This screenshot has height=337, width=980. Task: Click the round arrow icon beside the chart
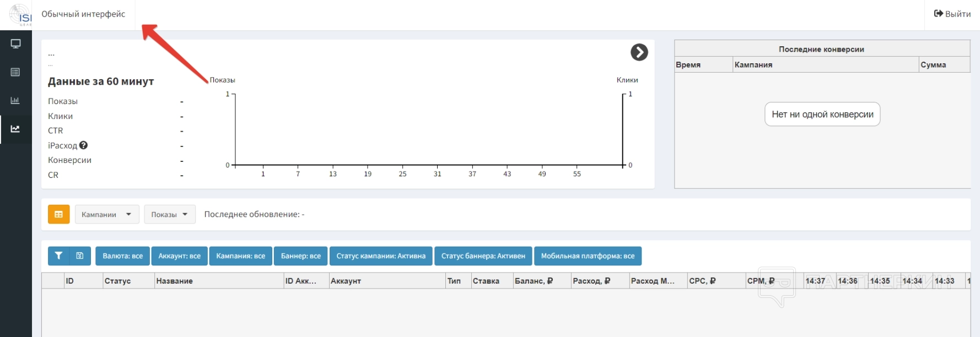pos(639,52)
